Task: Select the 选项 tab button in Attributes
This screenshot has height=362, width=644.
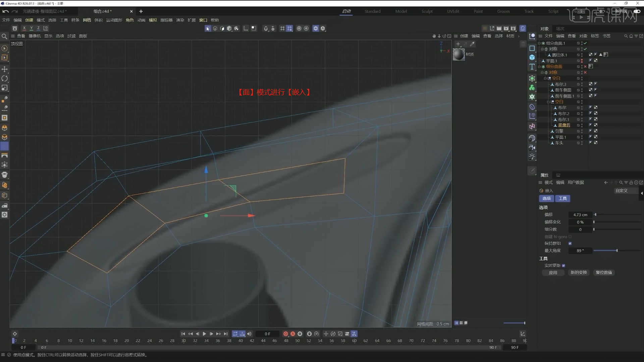Action: (546, 199)
